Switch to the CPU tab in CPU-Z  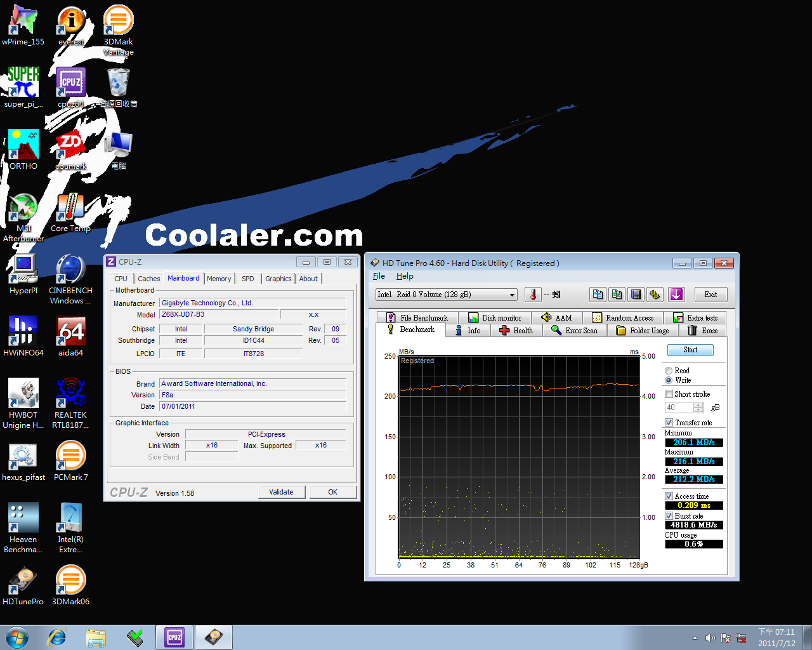tap(121, 279)
